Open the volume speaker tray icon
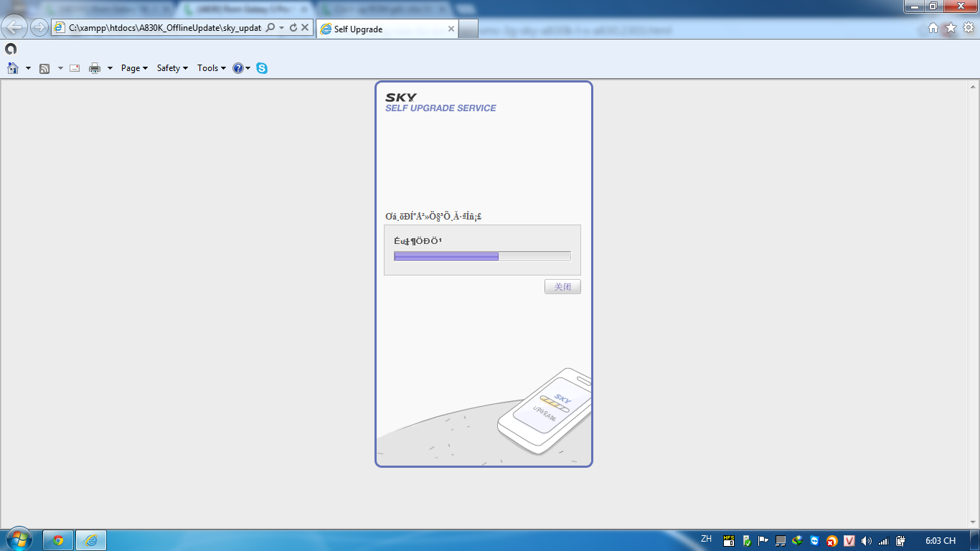 (867, 541)
